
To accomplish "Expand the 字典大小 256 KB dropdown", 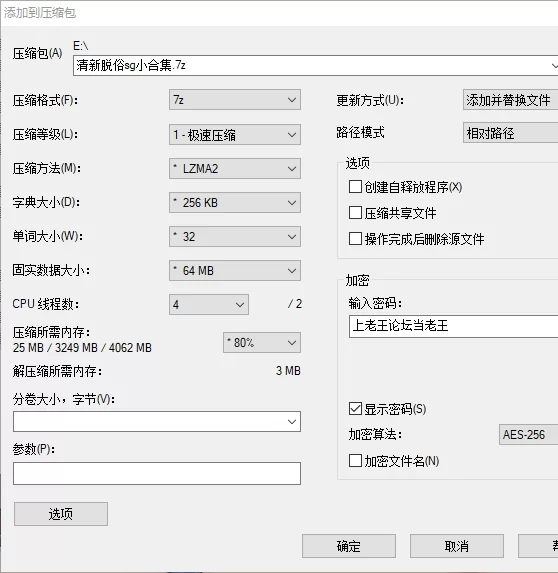I will (235, 202).
